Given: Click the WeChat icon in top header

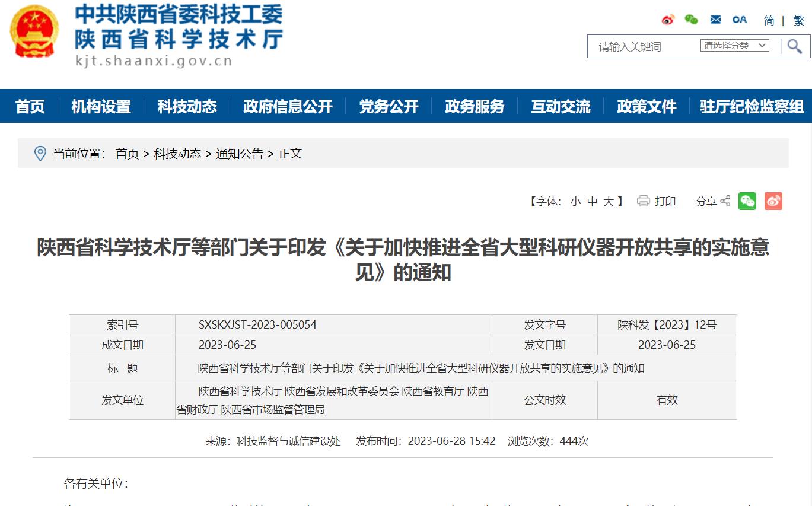Looking at the screenshot, I should coord(691,20).
